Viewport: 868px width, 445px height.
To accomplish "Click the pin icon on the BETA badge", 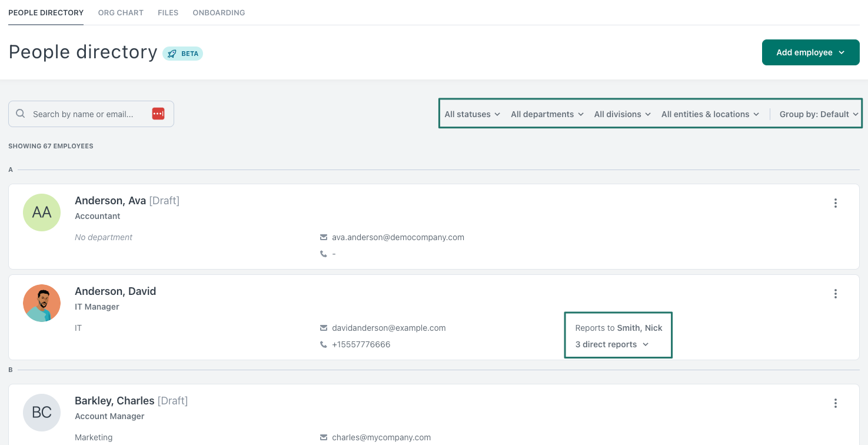I will [x=171, y=53].
